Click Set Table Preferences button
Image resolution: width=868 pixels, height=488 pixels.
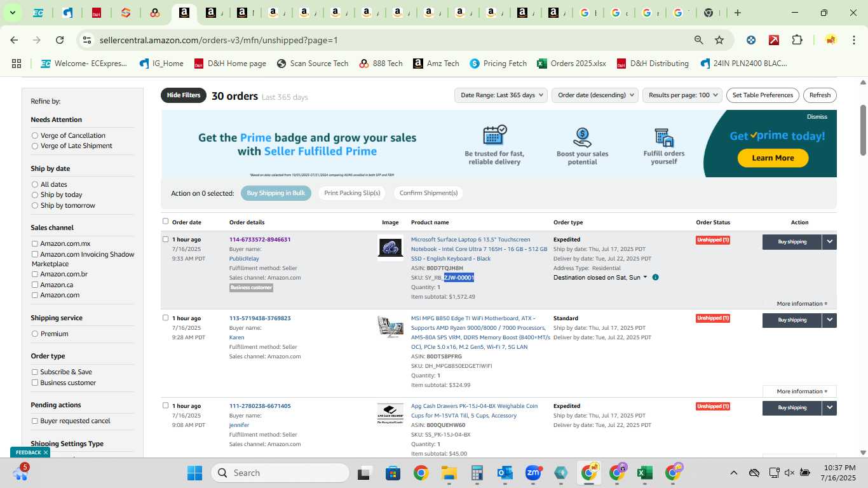tap(763, 95)
